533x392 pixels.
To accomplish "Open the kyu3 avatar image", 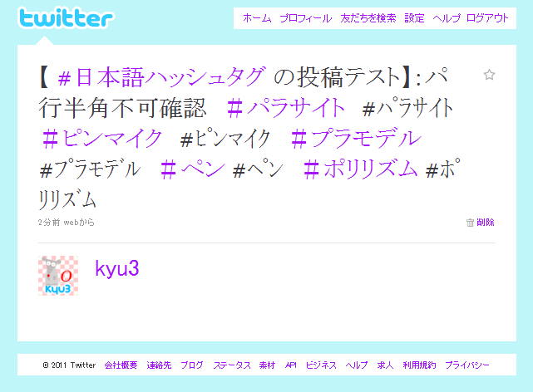I will (58, 276).
